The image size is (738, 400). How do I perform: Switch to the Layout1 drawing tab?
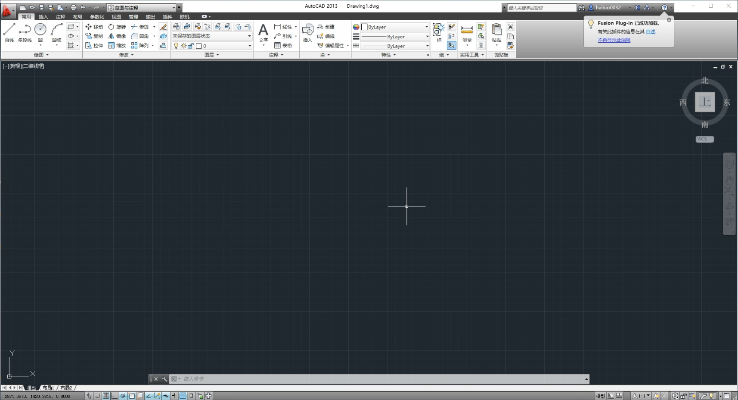point(47,387)
